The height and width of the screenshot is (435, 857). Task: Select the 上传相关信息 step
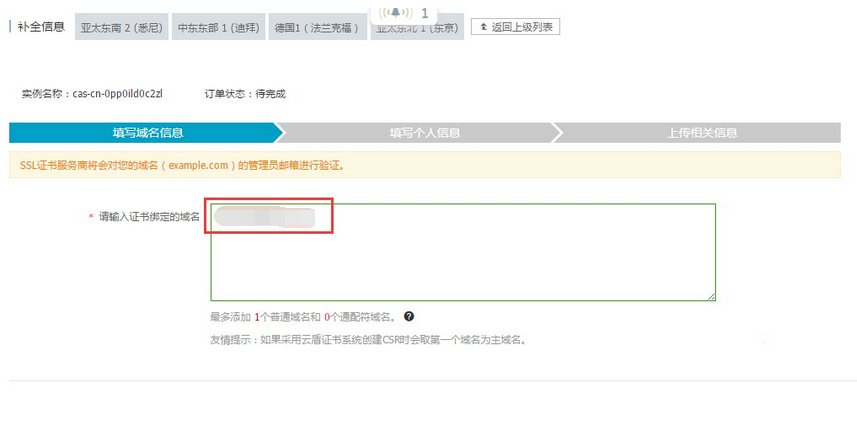click(x=702, y=133)
